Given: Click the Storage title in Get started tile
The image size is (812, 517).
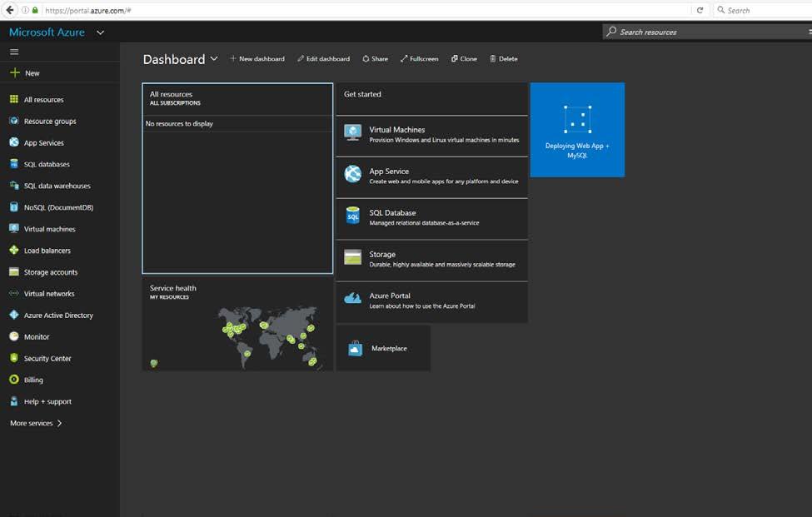Looking at the screenshot, I should (x=382, y=254).
